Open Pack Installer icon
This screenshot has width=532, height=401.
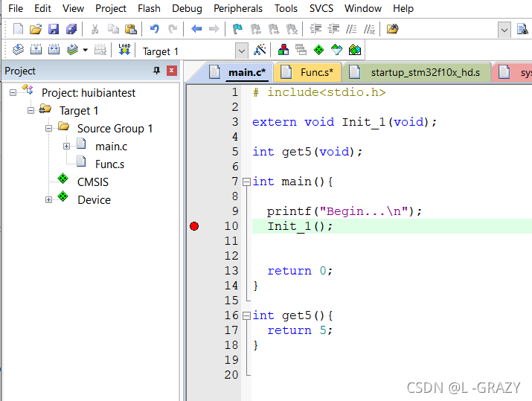coord(355,50)
